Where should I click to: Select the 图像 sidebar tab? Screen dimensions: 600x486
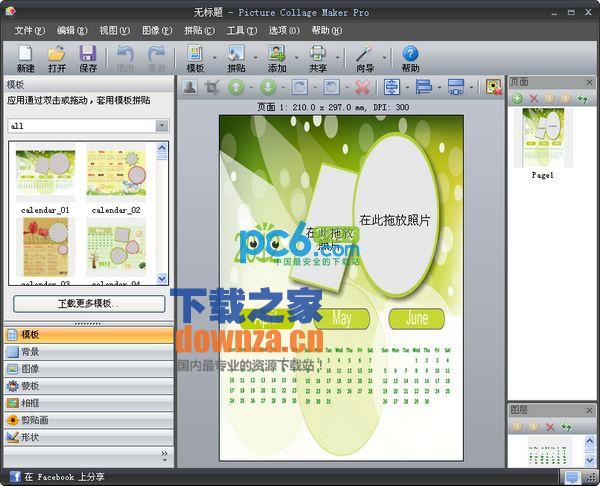tap(89, 369)
